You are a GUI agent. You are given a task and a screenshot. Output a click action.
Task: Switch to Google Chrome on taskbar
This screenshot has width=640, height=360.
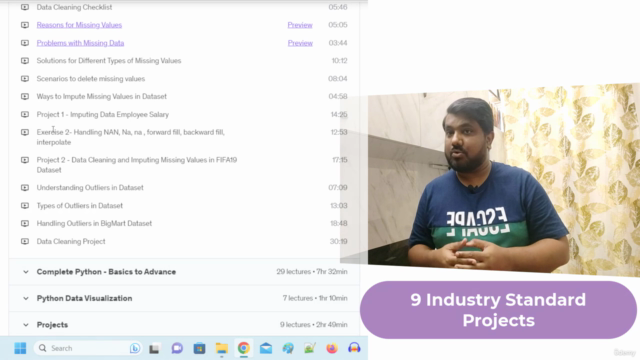coord(244,348)
